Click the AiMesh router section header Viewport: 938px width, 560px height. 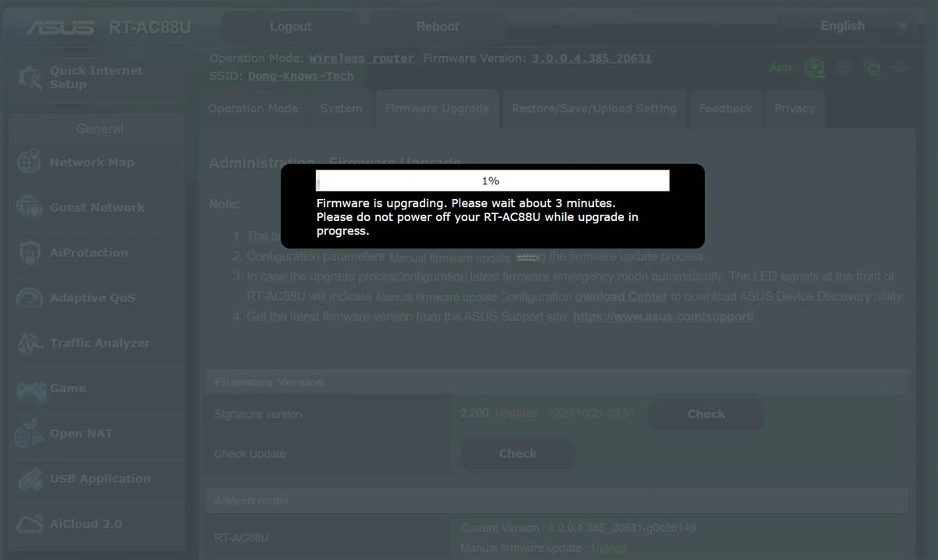click(x=557, y=501)
